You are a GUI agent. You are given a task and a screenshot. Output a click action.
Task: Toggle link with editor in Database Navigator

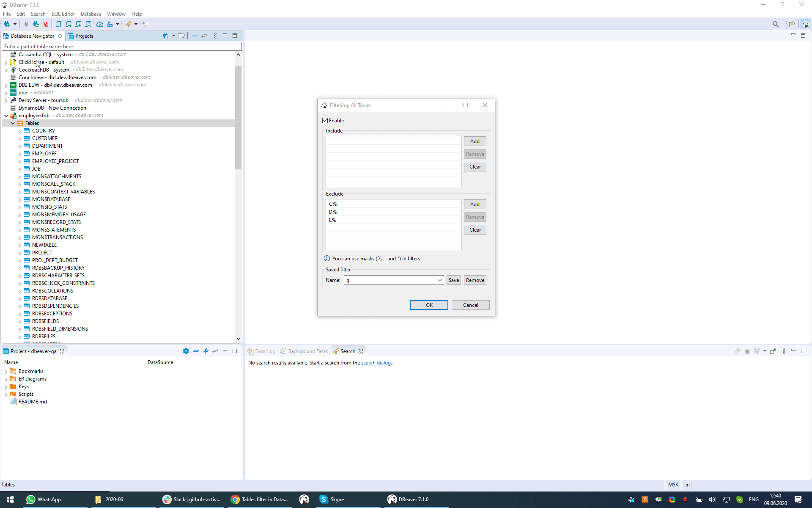(205, 36)
